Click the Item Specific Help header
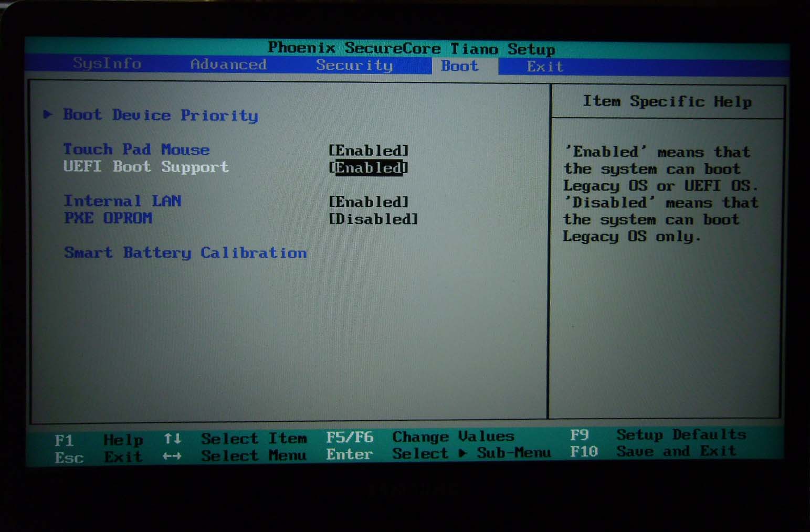This screenshot has width=810, height=532. [667, 102]
